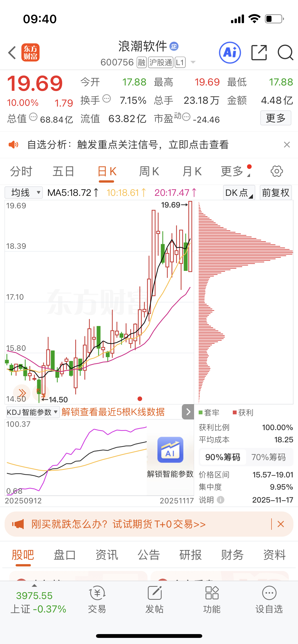Image resolution: width=298 pixels, height=644 pixels.
Task: Open the 股吧 tab
Action: point(23,555)
